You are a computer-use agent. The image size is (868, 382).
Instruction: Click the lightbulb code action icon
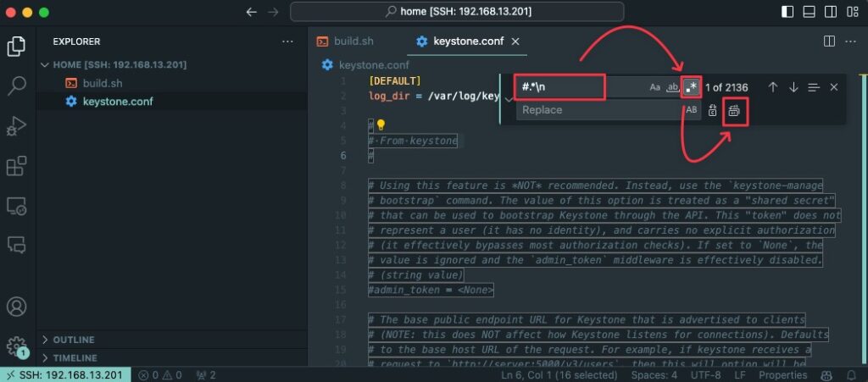pyautogui.click(x=381, y=125)
